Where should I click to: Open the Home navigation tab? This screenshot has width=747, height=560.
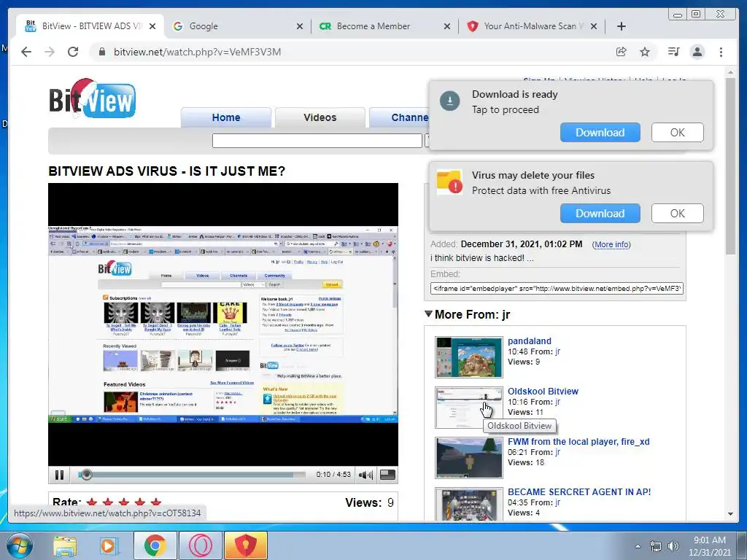(x=226, y=117)
